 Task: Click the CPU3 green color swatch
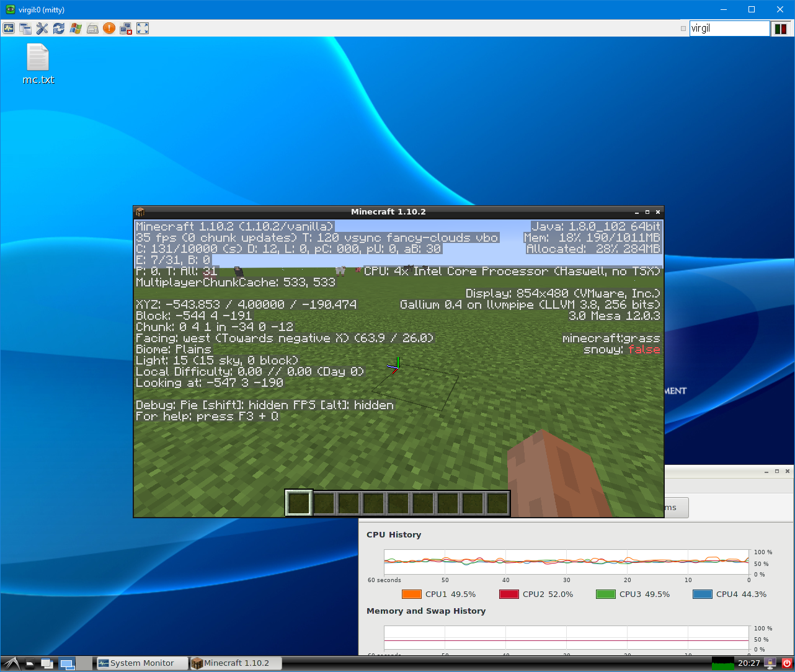606,594
